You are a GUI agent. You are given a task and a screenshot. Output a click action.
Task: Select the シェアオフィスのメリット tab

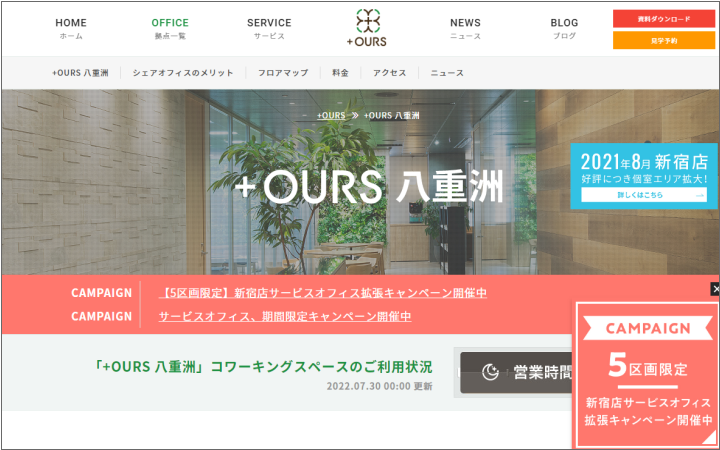[183, 73]
